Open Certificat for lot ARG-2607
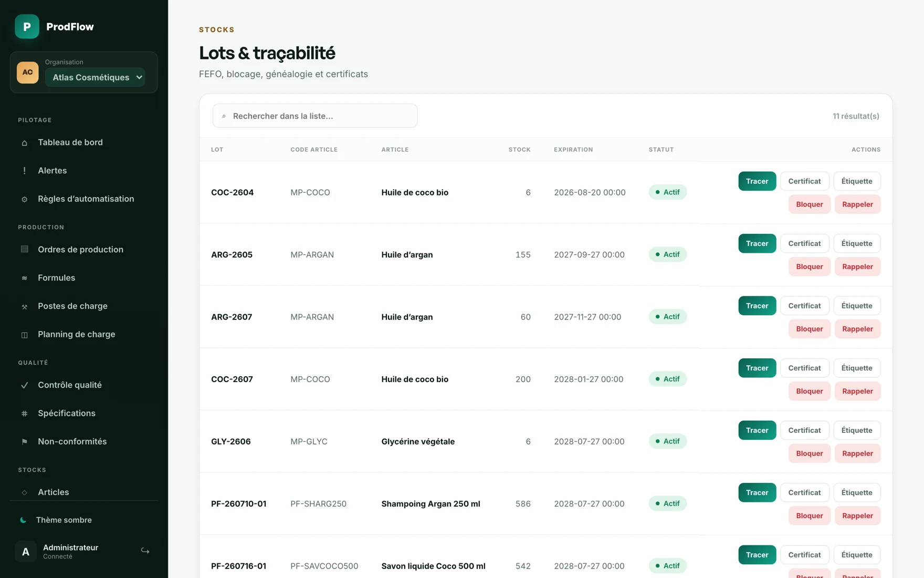The height and width of the screenshot is (578, 924). [804, 306]
